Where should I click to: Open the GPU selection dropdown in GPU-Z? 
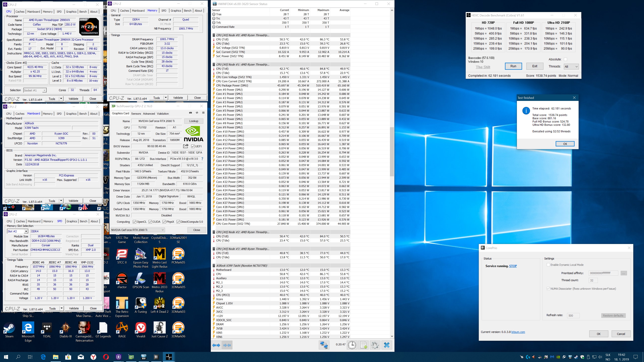(x=138, y=230)
